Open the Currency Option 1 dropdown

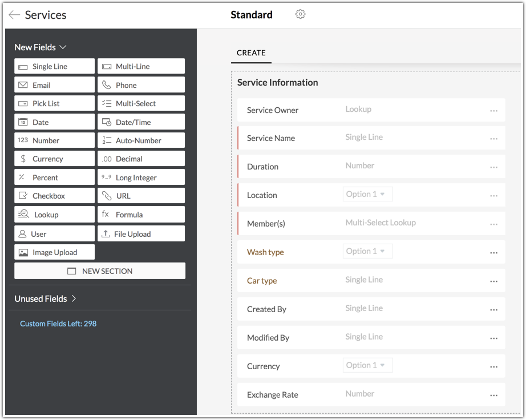click(x=367, y=366)
